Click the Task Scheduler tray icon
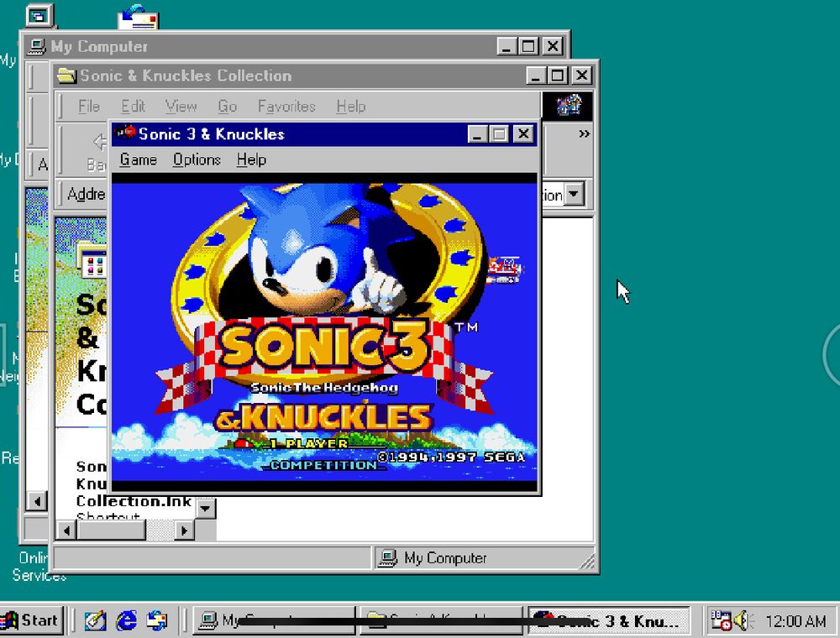 click(721, 621)
